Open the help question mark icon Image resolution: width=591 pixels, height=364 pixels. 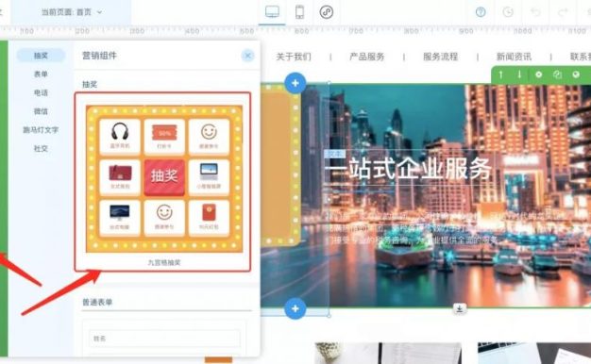click(481, 12)
